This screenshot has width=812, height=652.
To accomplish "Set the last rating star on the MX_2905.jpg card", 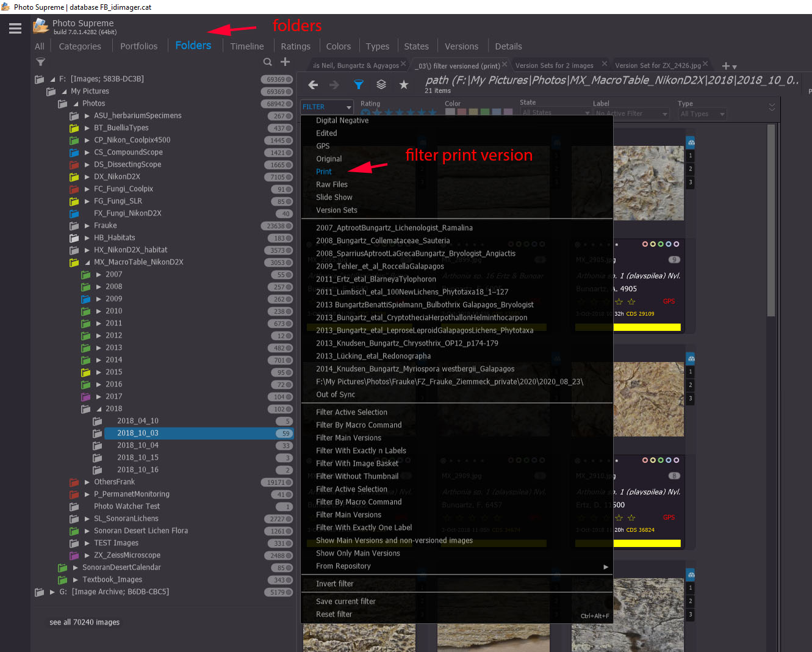I will coord(631,302).
